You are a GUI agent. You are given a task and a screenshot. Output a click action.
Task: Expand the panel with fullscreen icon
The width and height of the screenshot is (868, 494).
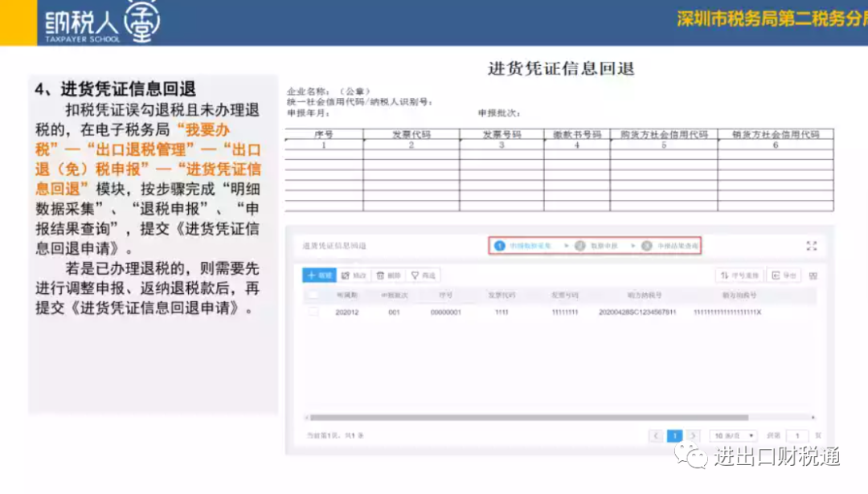tap(812, 246)
